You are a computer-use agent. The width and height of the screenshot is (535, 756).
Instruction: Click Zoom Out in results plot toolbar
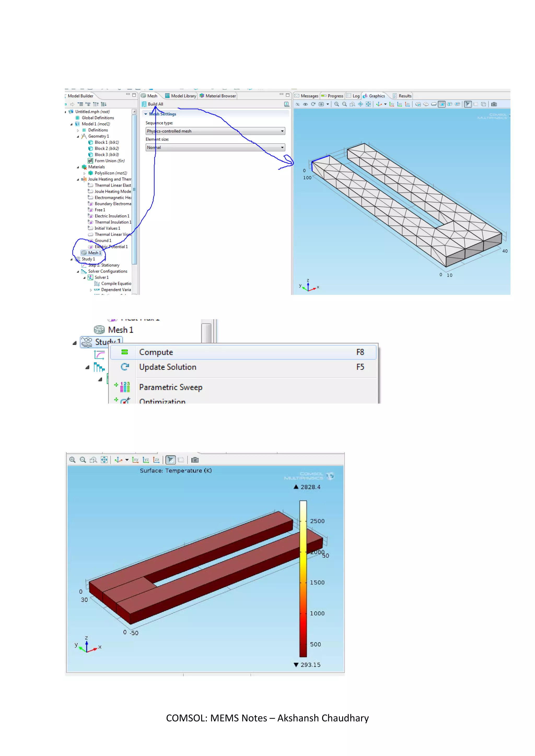tap(83, 460)
